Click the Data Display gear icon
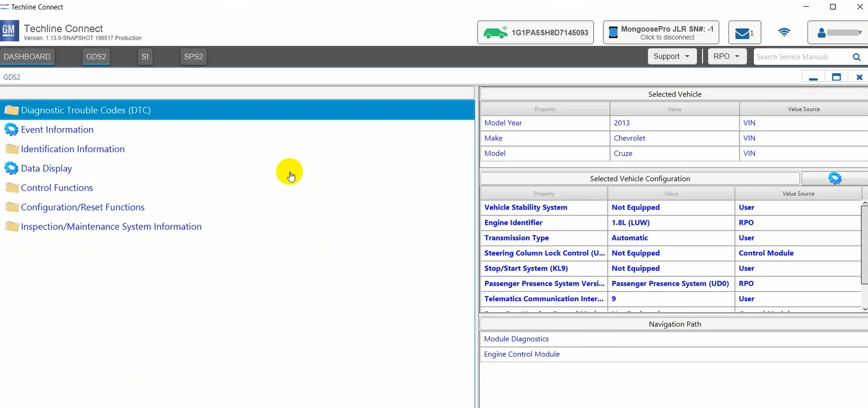Image resolution: width=868 pixels, height=408 pixels. [x=11, y=168]
